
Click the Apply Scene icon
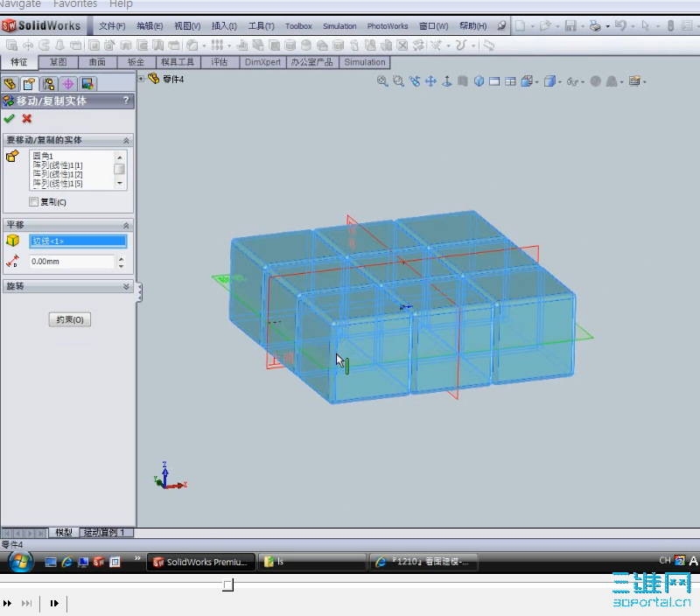(x=612, y=81)
